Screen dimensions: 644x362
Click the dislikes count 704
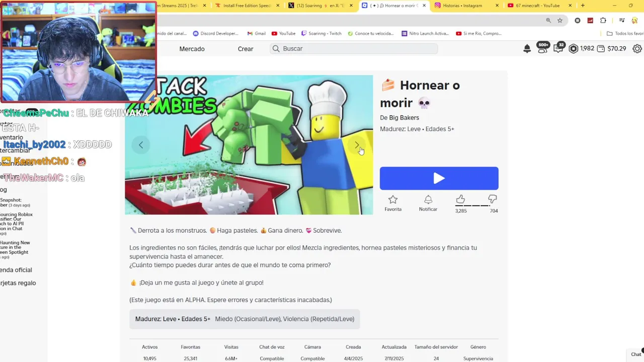[494, 211]
